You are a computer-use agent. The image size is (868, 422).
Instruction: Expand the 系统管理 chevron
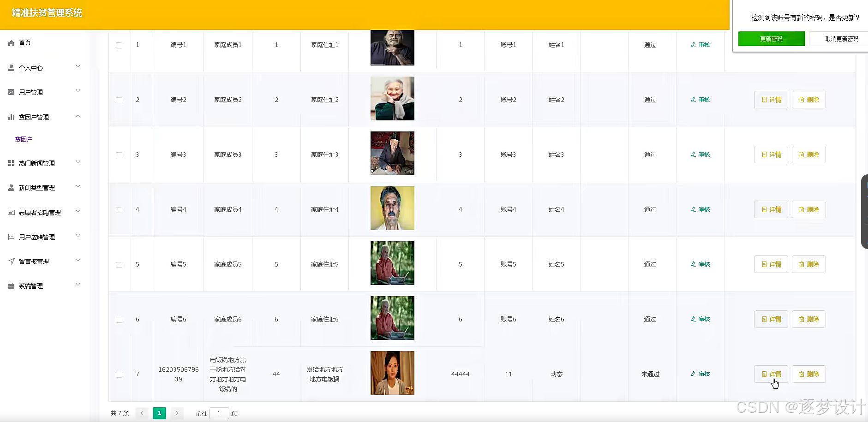tap(78, 285)
